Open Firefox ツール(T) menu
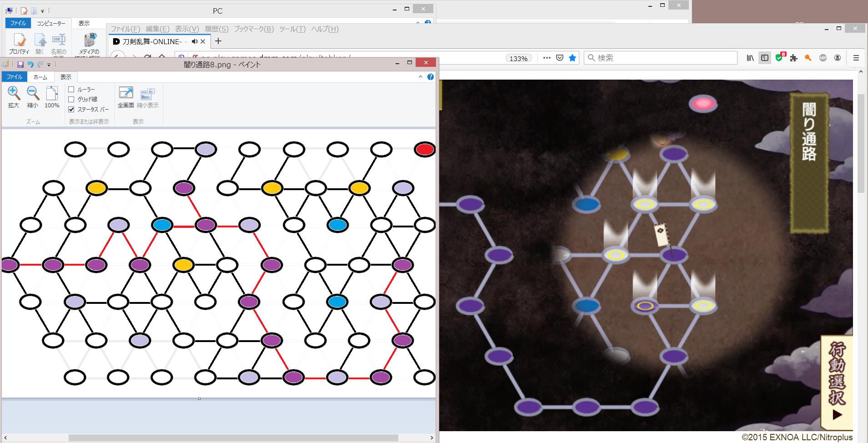Viewport: 868px width, 443px height. [x=292, y=29]
